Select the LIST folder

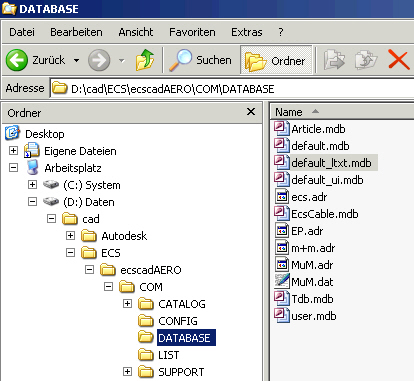(x=159, y=355)
